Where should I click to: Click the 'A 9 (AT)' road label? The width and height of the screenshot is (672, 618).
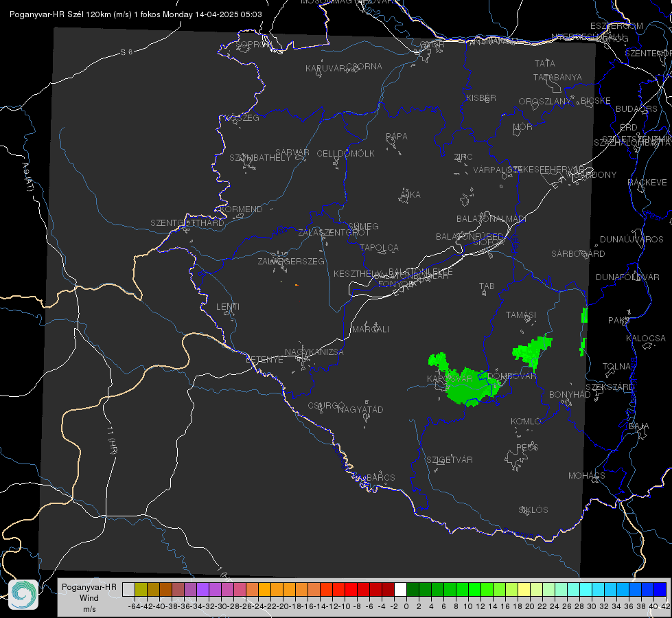(27, 177)
